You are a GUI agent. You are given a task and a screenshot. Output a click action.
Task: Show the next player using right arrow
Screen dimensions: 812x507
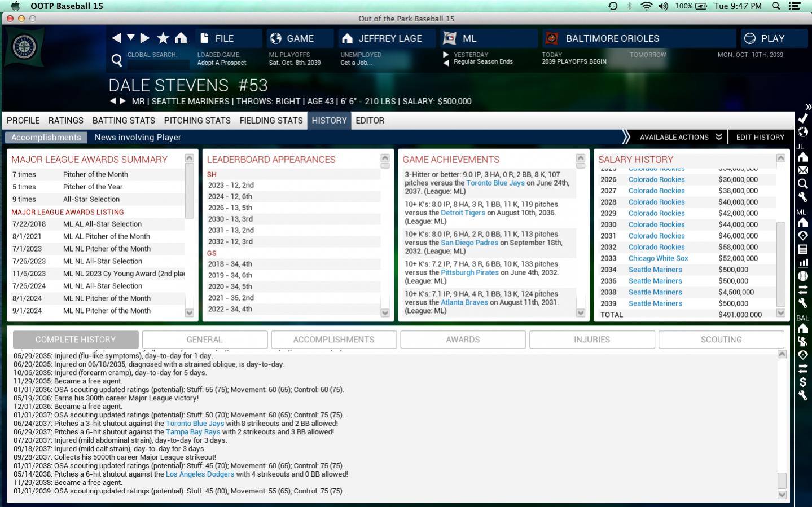[122, 102]
